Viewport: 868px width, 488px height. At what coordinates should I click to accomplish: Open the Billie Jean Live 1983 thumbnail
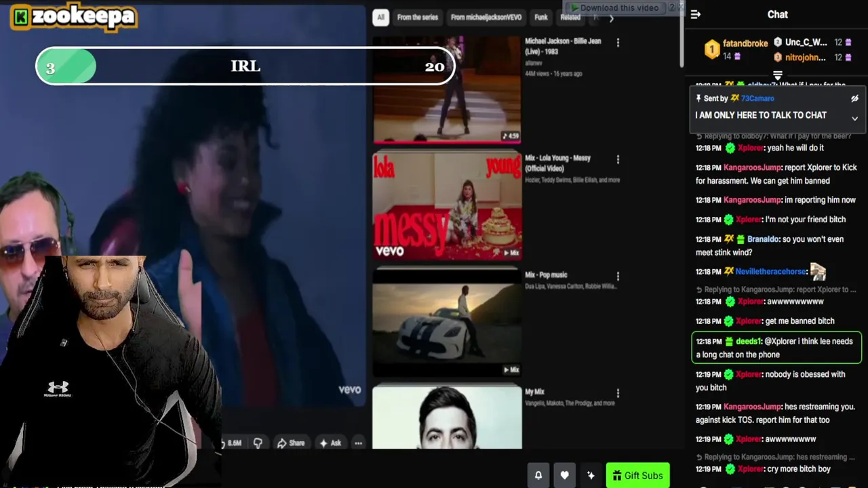447,89
